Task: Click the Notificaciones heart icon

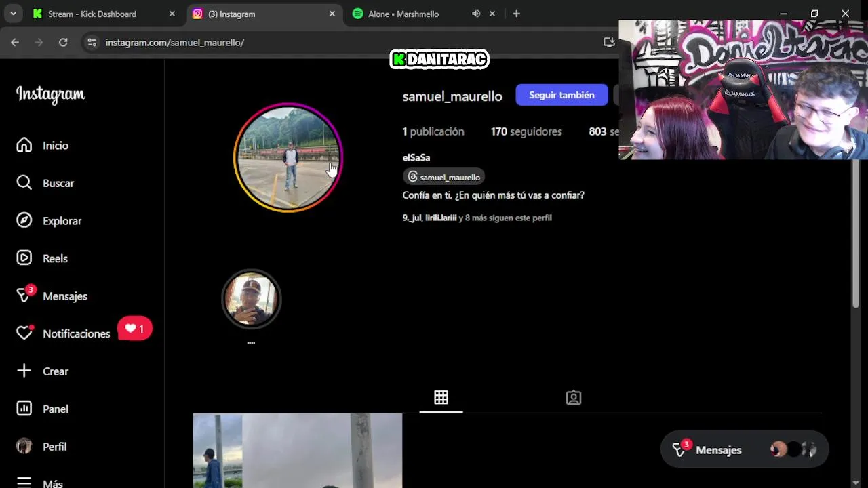Action: pyautogui.click(x=24, y=333)
